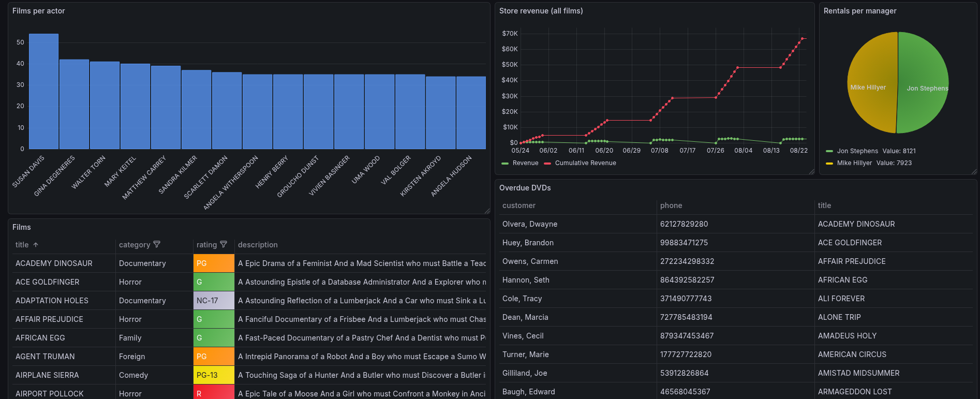
Task: Click the ascending sort arrow beside title
Action: click(36, 245)
